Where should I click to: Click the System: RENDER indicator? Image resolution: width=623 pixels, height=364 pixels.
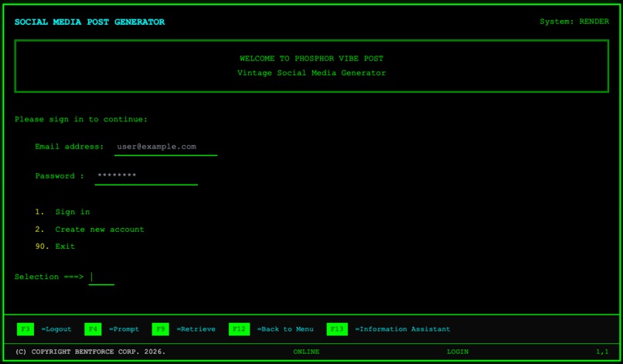tap(574, 22)
